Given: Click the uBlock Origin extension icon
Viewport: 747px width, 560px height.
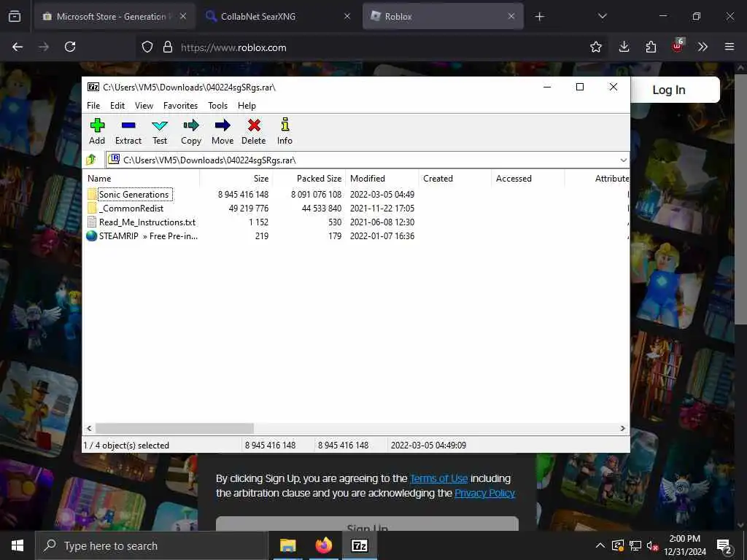Looking at the screenshot, I should click(678, 46).
